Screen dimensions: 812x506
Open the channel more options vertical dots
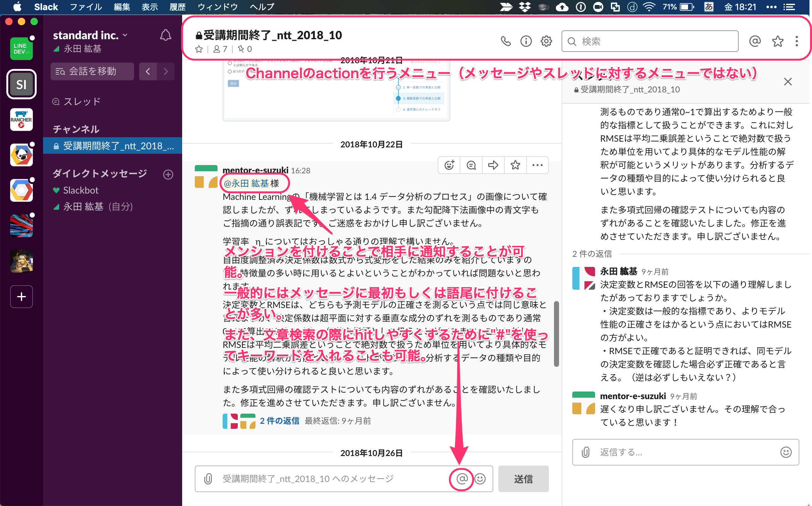797,41
